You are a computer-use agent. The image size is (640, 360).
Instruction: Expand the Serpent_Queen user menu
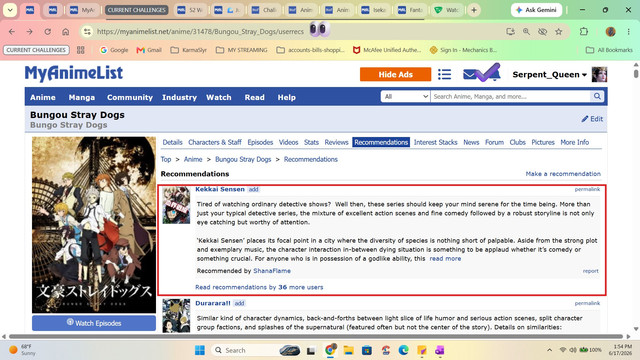(549, 75)
